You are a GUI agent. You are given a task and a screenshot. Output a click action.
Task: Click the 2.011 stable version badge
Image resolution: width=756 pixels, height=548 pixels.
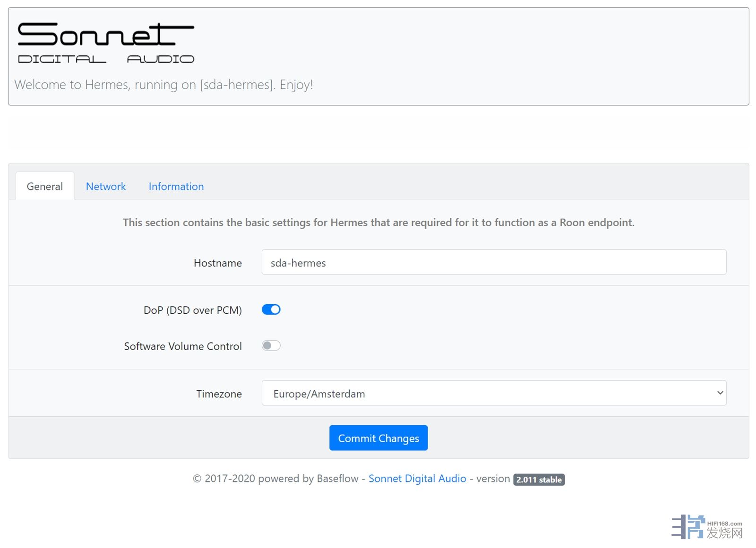click(x=539, y=479)
